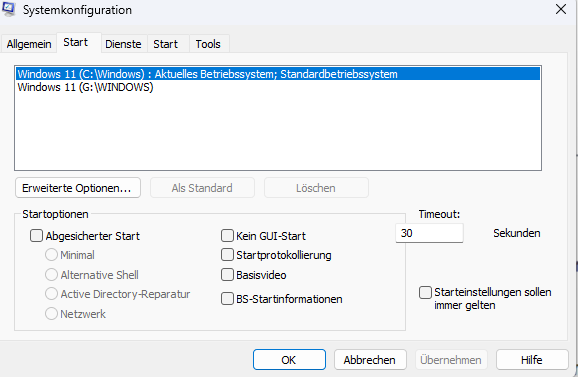Click the Als Standard button
Viewport: 578px width, 377px height.
click(x=202, y=188)
